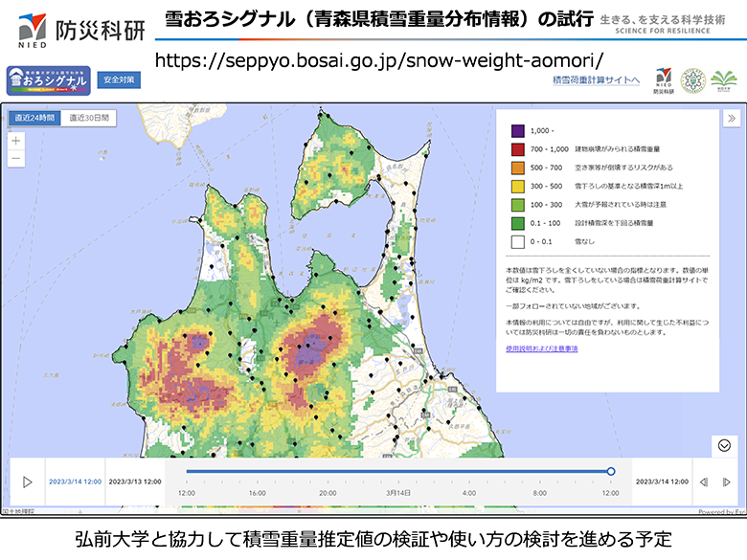Click the orange 500-700 legend swatch
Viewport: 747px width, 560px height.
point(518,168)
